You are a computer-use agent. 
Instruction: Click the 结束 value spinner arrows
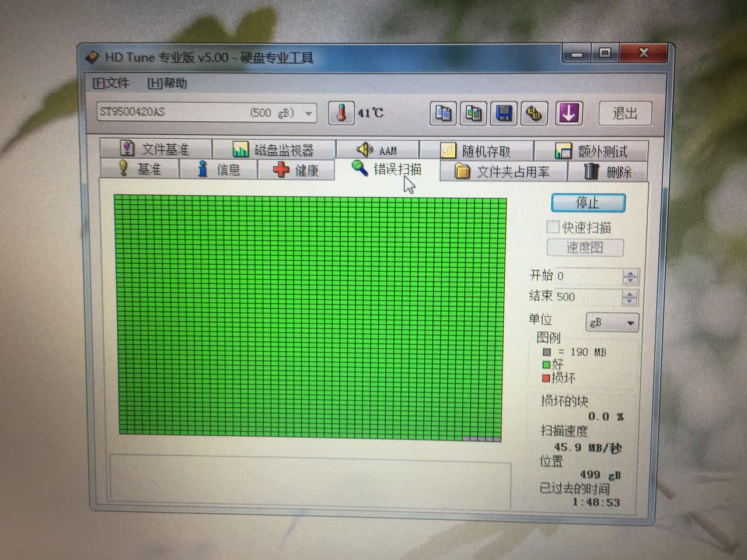pyautogui.click(x=629, y=297)
